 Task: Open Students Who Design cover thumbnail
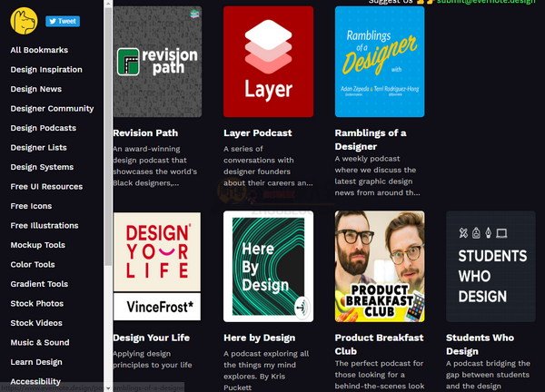tap(490, 266)
